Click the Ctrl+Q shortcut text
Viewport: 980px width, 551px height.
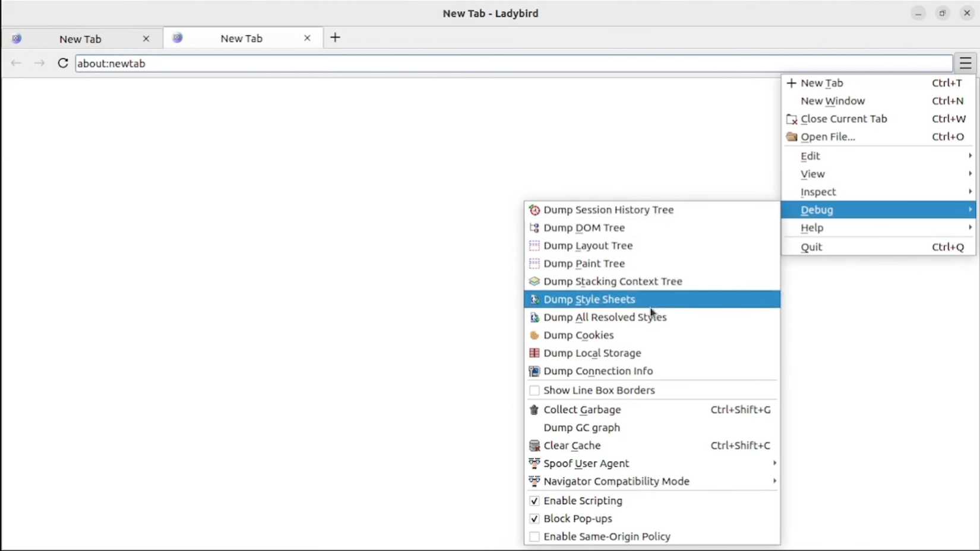[948, 247]
